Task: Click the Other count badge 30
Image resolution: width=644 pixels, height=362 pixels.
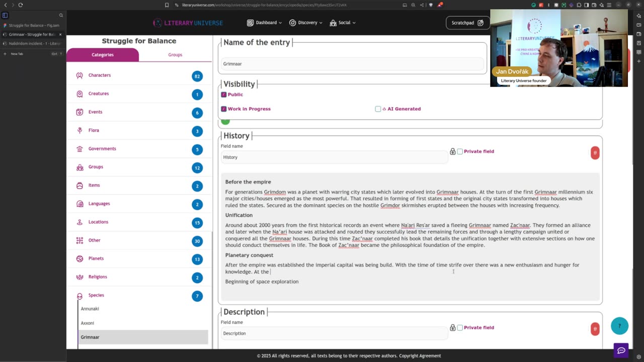Action: pyautogui.click(x=197, y=241)
